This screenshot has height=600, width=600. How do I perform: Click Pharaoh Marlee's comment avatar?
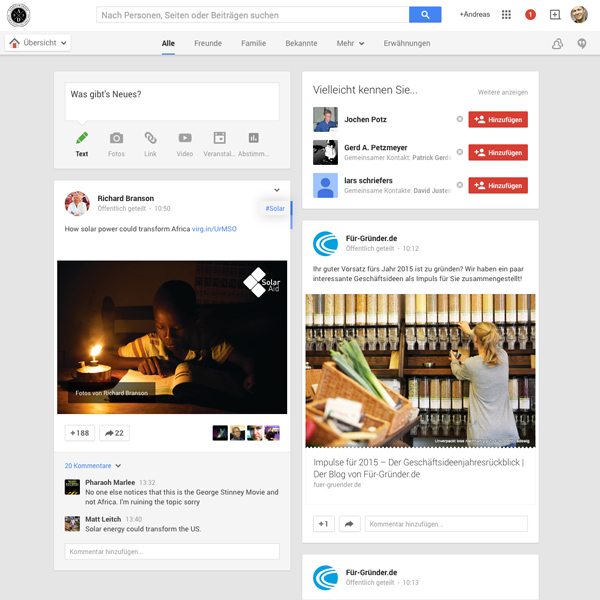(x=72, y=487)
